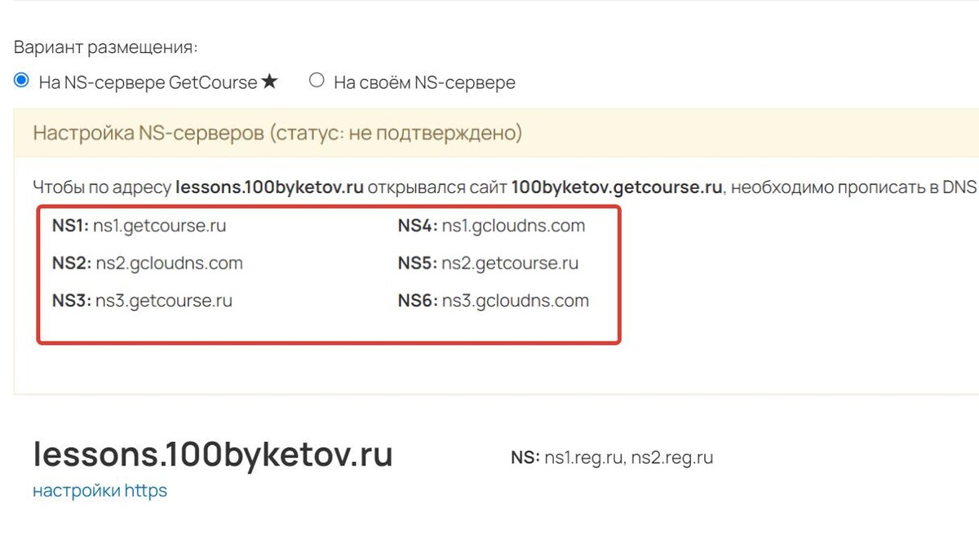Click the ns3.getcourse.ru NS3 entry

142,301
